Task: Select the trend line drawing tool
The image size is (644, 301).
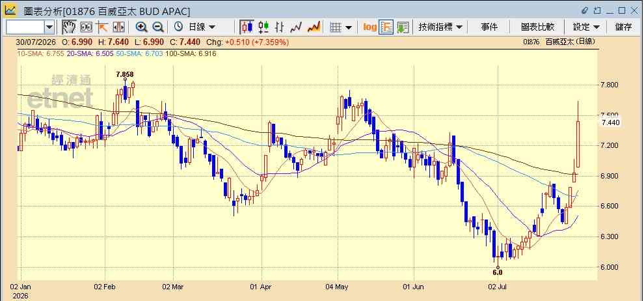Action: (102, 27)
